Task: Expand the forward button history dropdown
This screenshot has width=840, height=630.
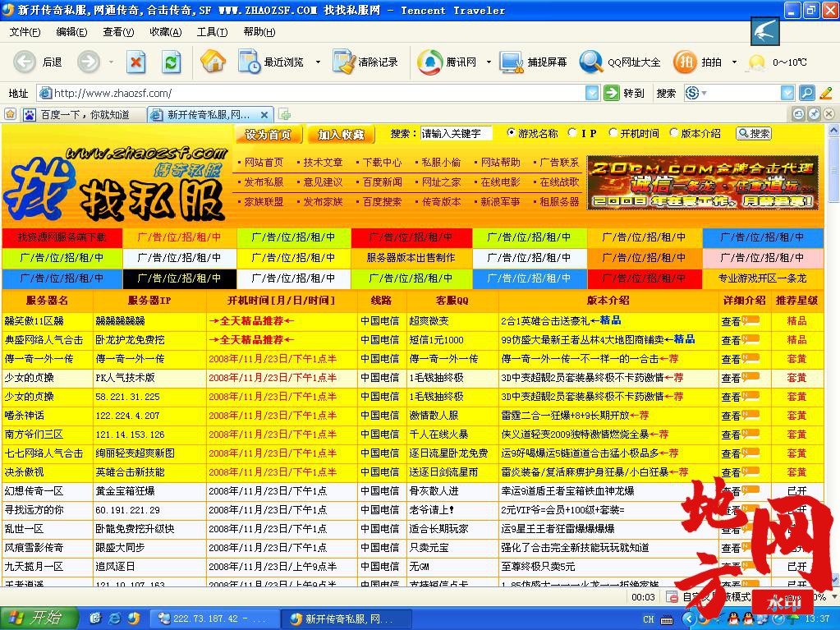Action: [x=111, y=62]
